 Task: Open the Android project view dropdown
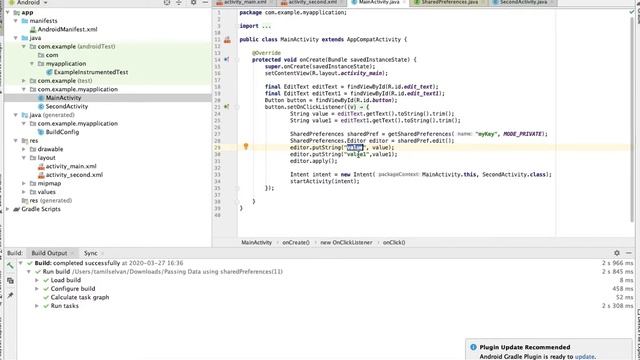click(29, 2)
